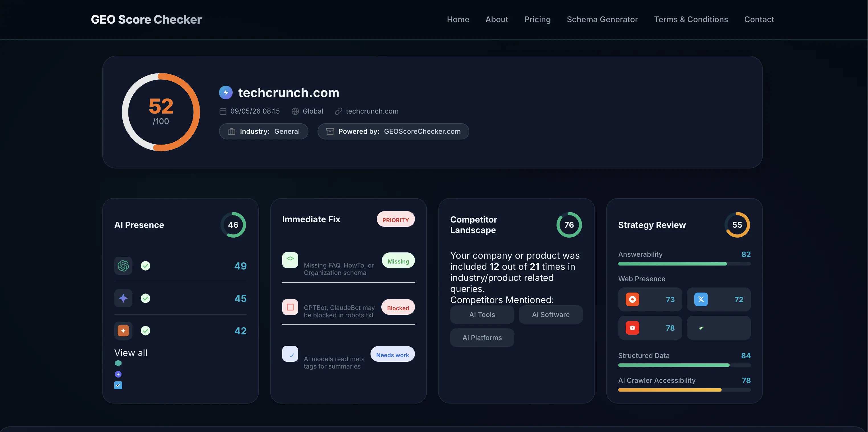Click green check mark beside score 45
868x432 pixels.
(145, 298)
